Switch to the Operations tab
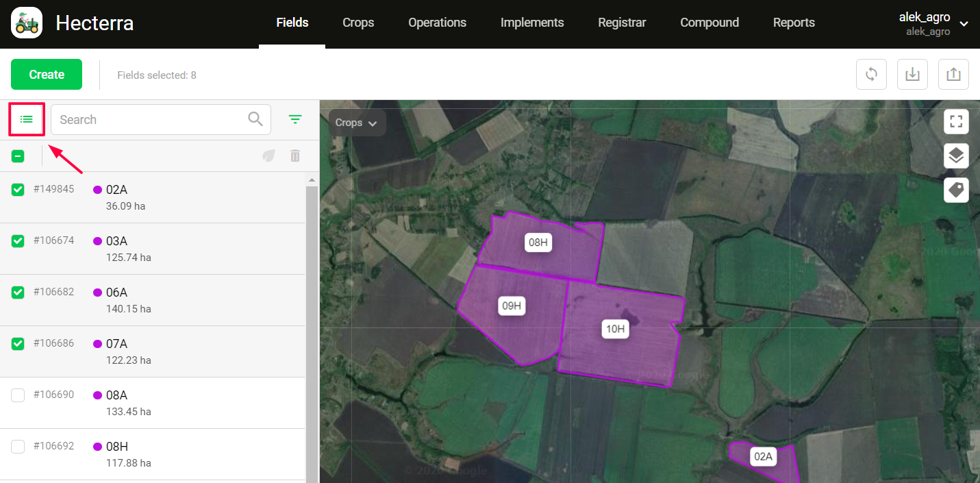Viewport: 980px width, 483px height. coord(437,23)
